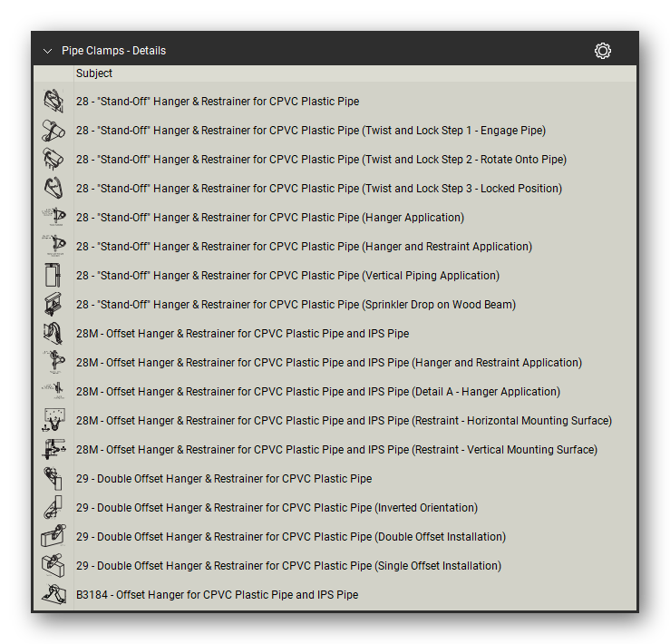The image size is (670, 644).
Task: Collapse the Pipe Clamps - Details panel chevron
Action: coord(47,52)
